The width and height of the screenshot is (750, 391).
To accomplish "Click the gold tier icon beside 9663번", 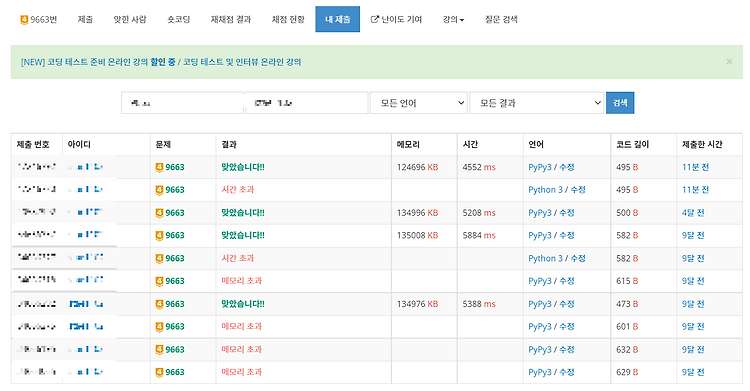I will 24,20.
